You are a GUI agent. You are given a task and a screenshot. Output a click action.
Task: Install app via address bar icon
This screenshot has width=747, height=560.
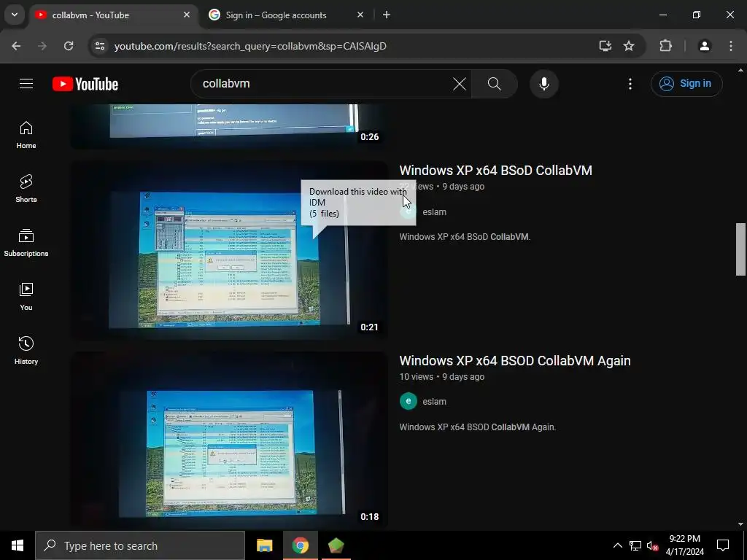[605, 46]
